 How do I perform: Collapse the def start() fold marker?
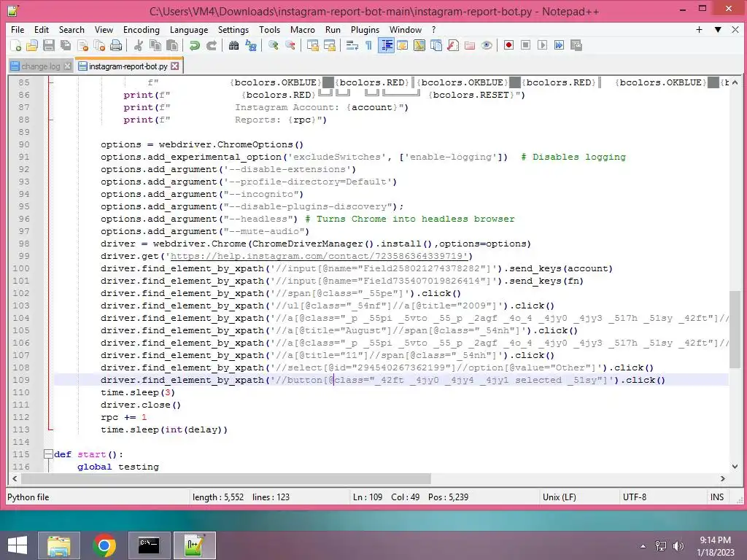48,454
